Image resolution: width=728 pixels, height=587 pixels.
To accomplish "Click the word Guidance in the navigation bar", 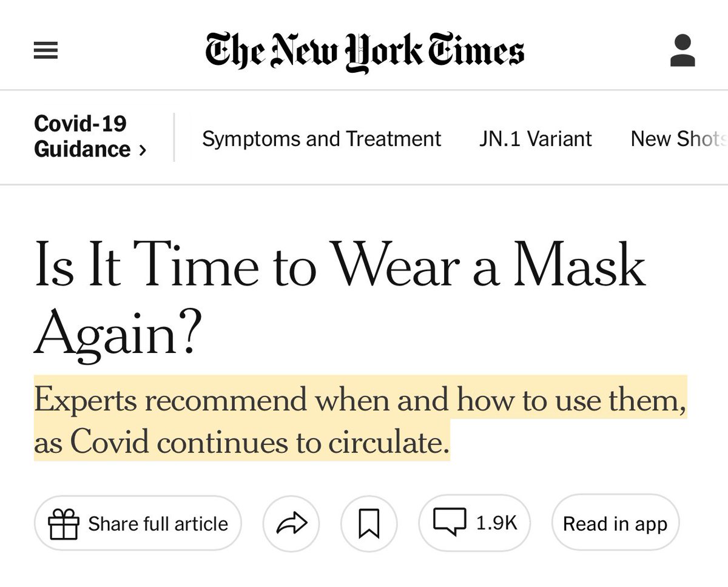I will pos(83,149).
